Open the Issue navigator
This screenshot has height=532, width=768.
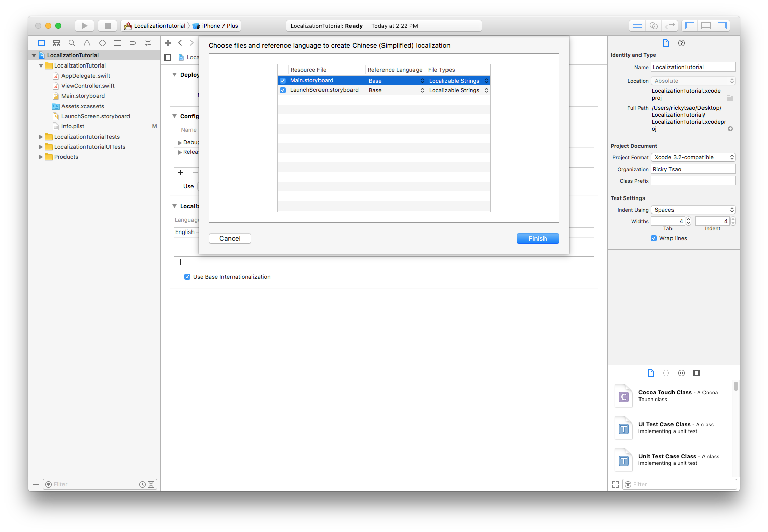[x=87, y=43]
